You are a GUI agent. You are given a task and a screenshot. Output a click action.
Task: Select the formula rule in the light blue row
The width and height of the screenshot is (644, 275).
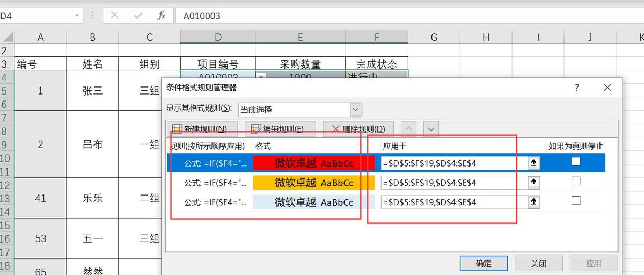click(215, 202)
